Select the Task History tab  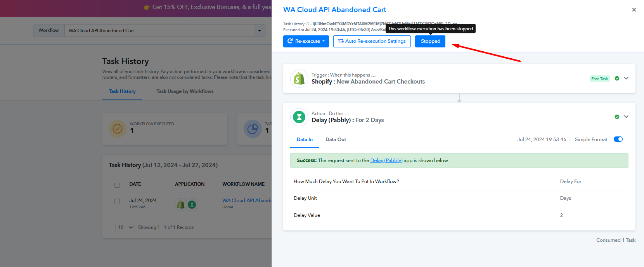coord(122,91)
